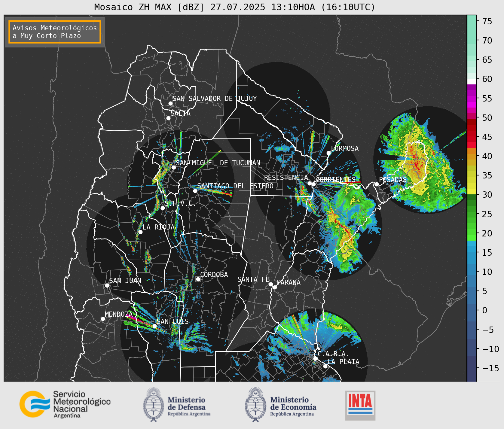Click the La Rioja city dot
Screen dimensions: 504x429
(140, 232)
